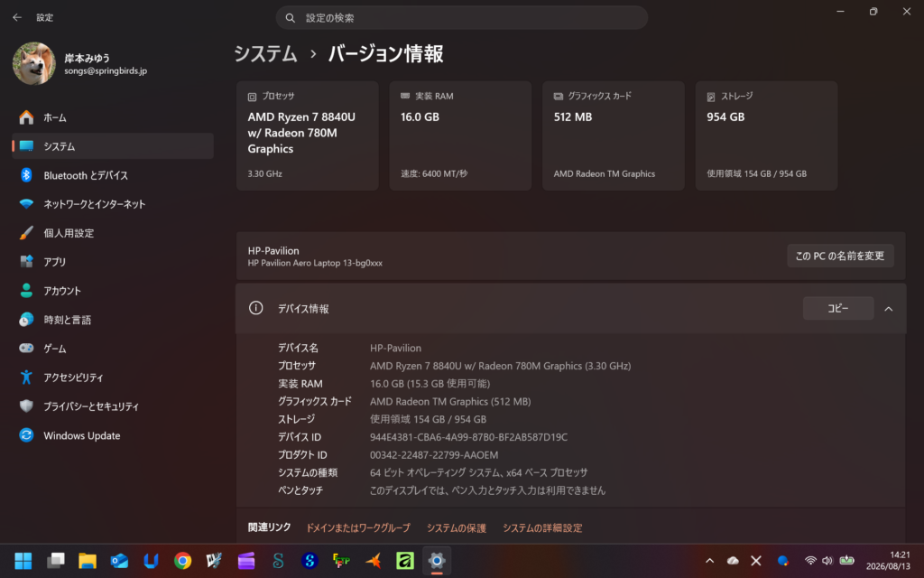The height and width of the screenshot is (578, 924).
Task: Select システム in the sidebar
Action: coord(113,146)
